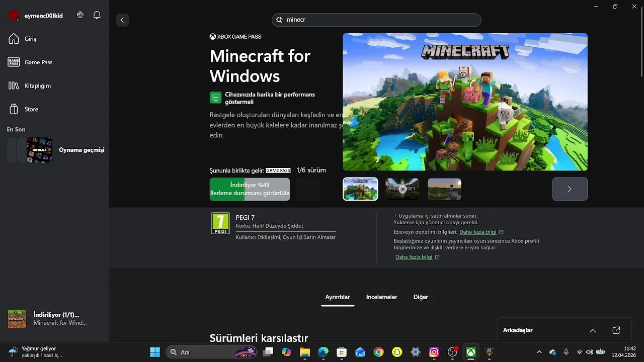Pop out Arkadaşlar panel in new window
The image size is (644, 362).
coord(616,330)
